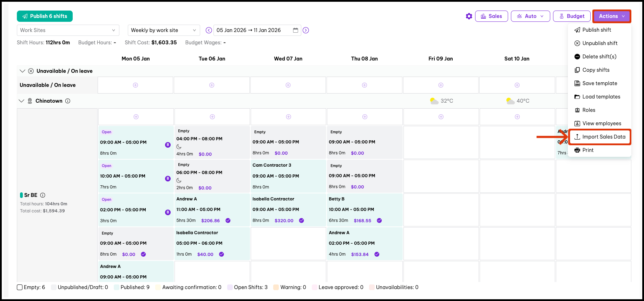The image size is (644, 301).
Task: Go to previous week arrow
Action: pos(209,30)
